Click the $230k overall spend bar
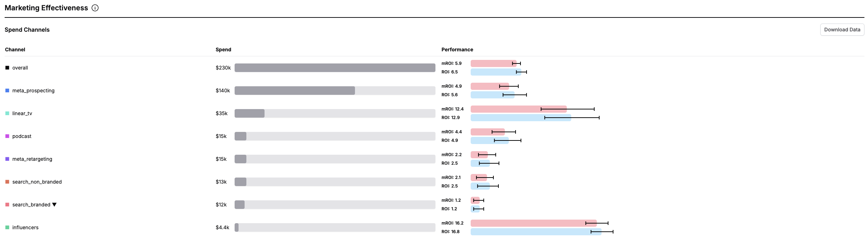This screenshot has width=868, height=241. click(335, 68)
